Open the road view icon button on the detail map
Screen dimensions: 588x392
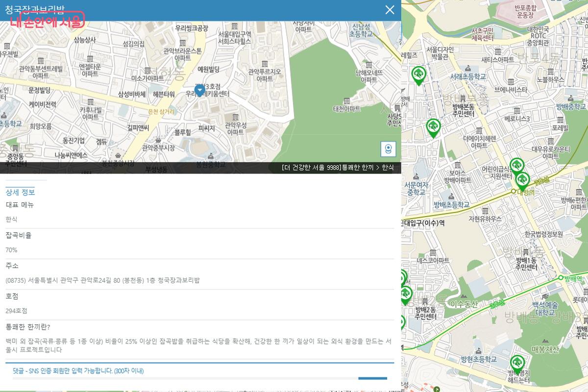[388, 149]
